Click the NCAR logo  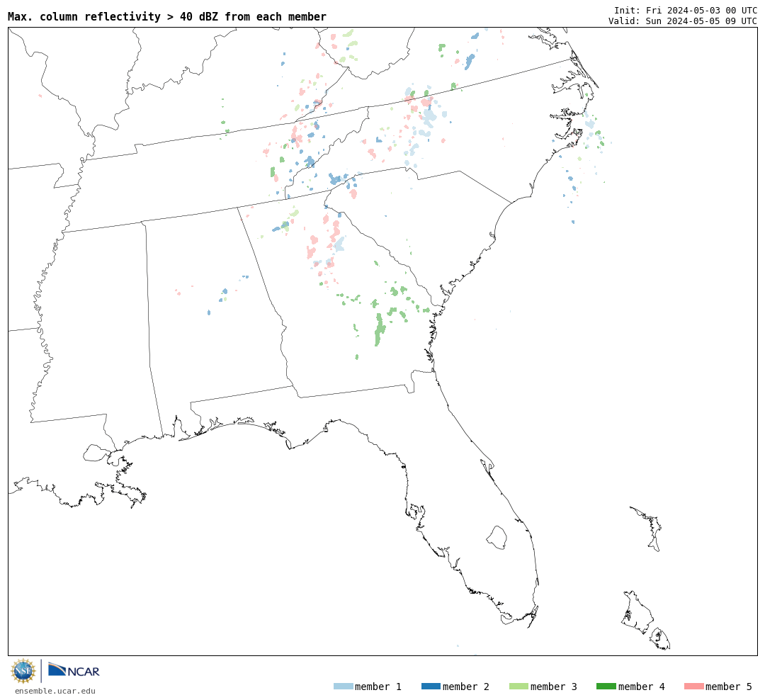(x=74, y=670)
